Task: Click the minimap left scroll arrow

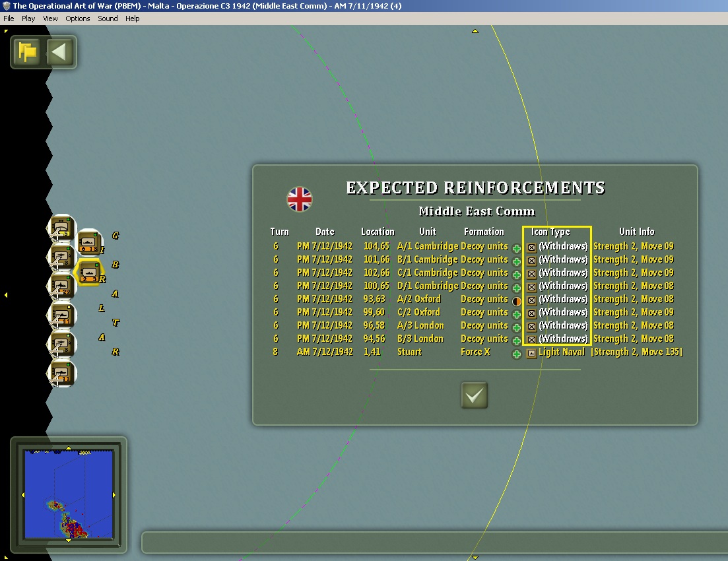Action: (23, 494)
